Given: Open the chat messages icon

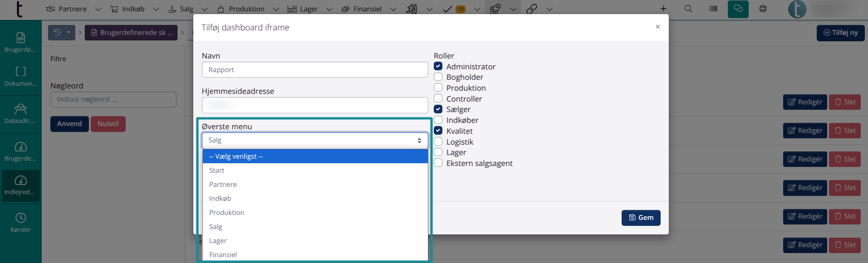Looking at the screenshot, I should coord(738,9).
